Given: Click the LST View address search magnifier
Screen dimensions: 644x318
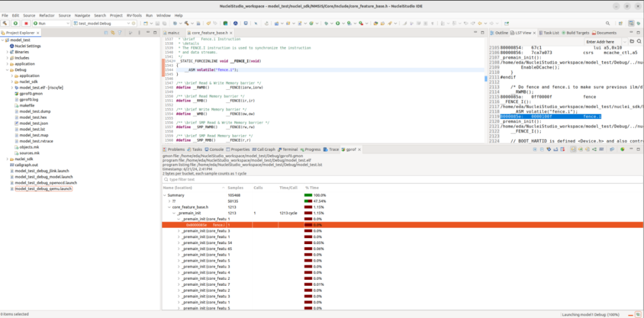Looking at the screenshot, I should point(639,42).
